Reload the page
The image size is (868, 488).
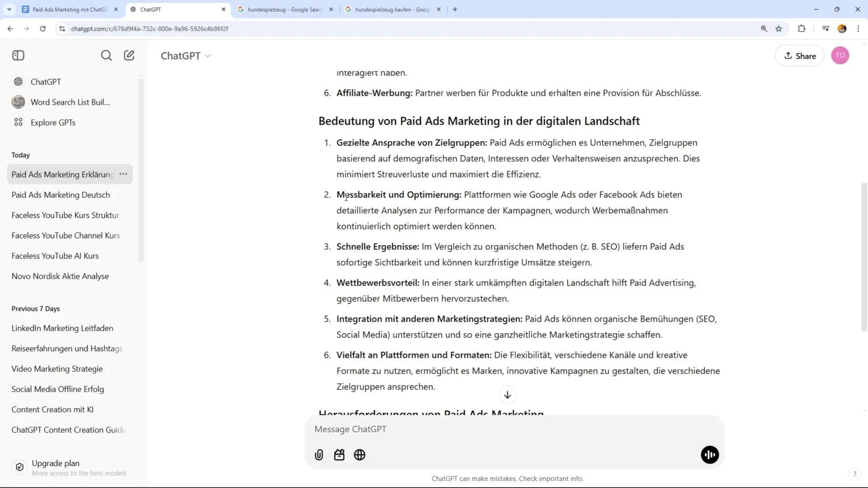tap(42, 28)
